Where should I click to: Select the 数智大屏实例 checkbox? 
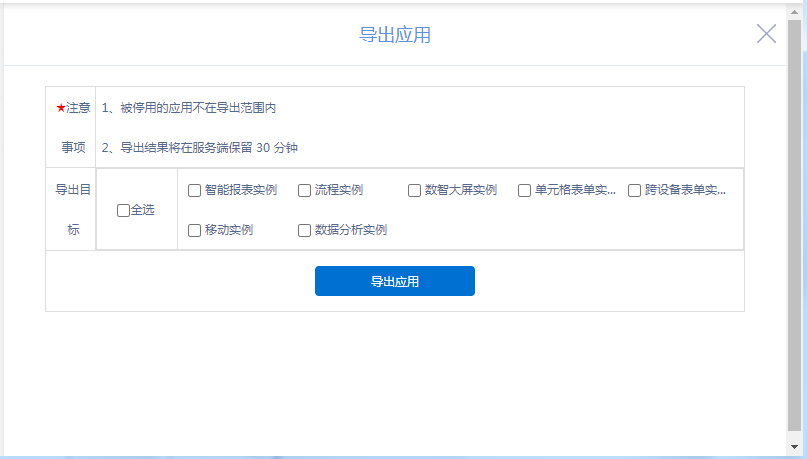click(415, 190)
